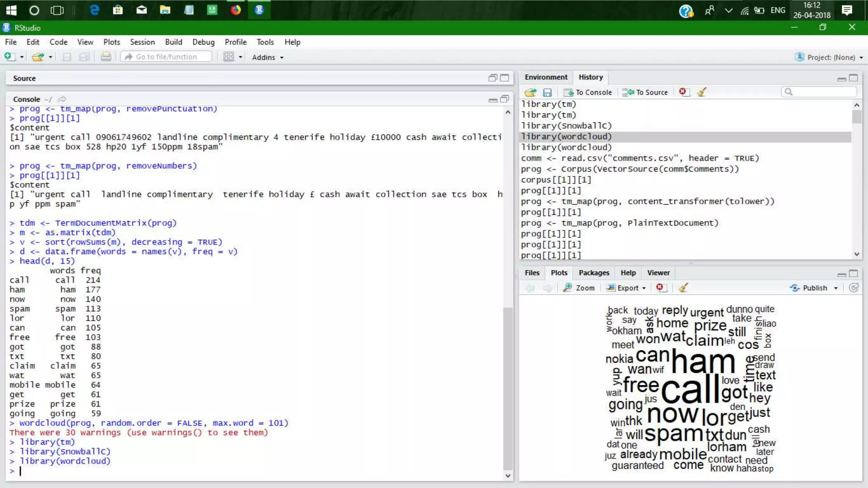The width and height of the screenshot is (868, 488).
Task: Click the print icon in main toolbar
Action: point(106,57)
